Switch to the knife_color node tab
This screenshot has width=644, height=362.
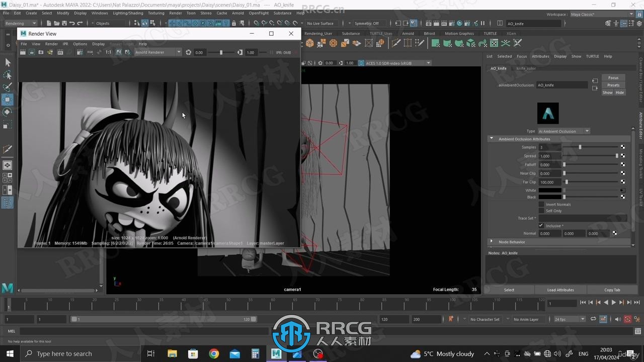(x=526, y=68)
